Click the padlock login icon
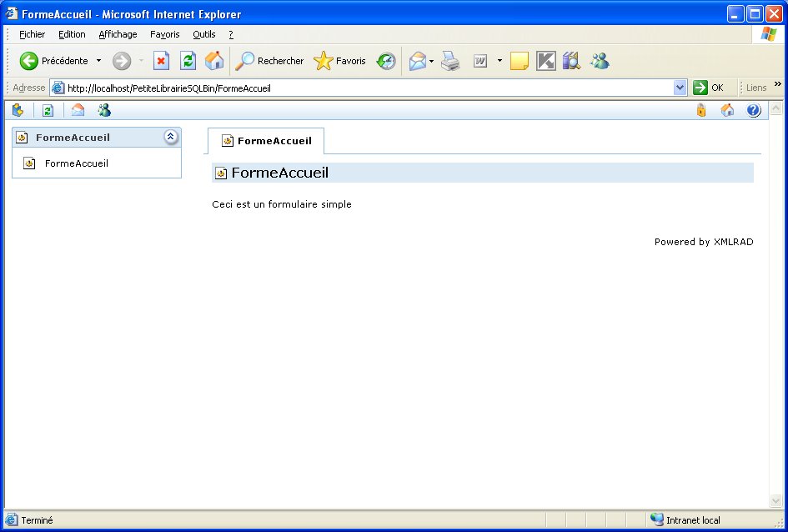Screen dimensions: 788x532 701,110
